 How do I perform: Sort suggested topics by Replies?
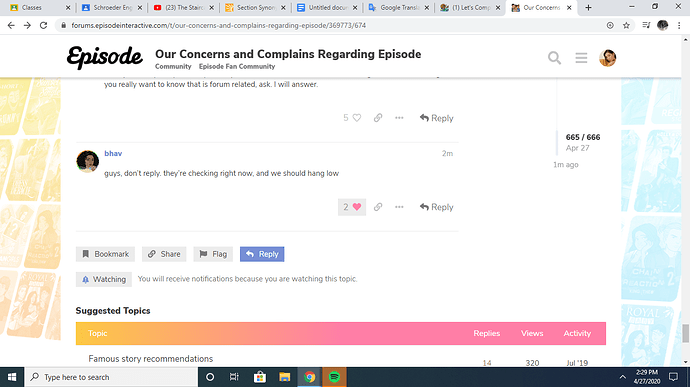coord(487,333)
